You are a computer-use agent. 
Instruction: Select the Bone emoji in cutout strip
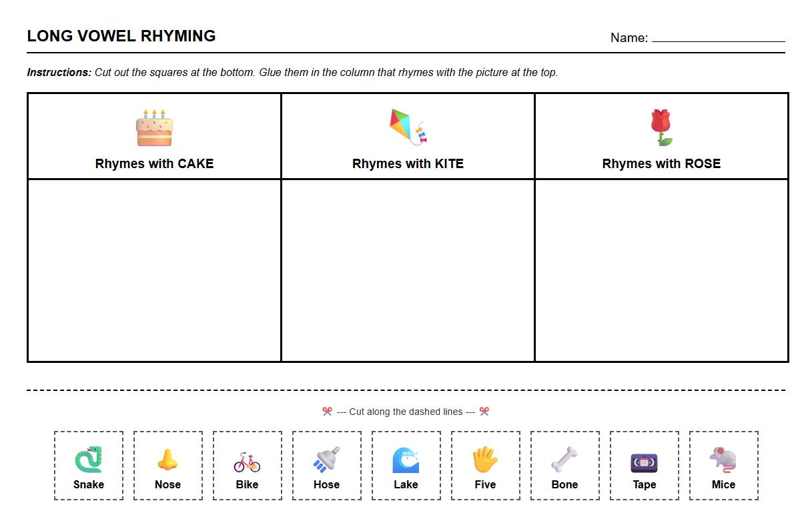coord(564,459)
